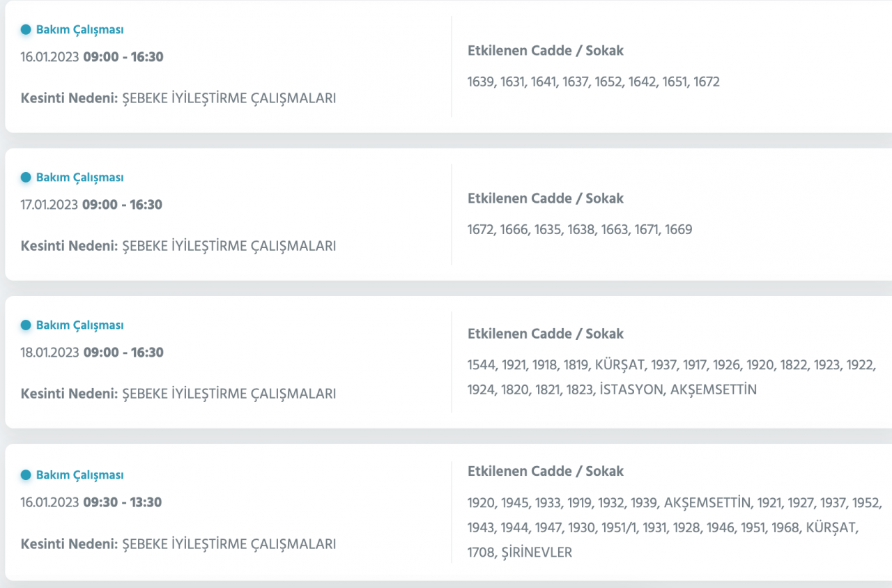Image resolution: width=892 pixels, height=588 pixels.
Task: Open 'Bakım Çalışması' label on the 18.01.2023 card
Action: click(x=79, y=325)
